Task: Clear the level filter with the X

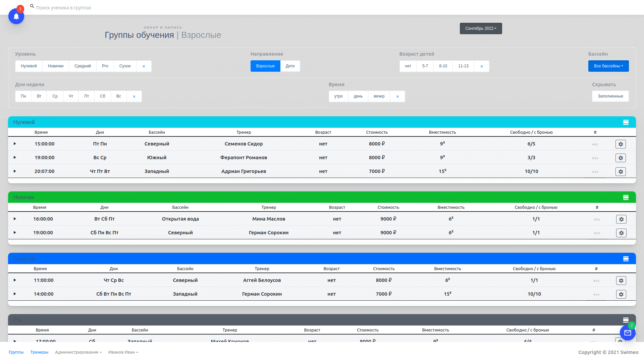Action: coord(144,66)
